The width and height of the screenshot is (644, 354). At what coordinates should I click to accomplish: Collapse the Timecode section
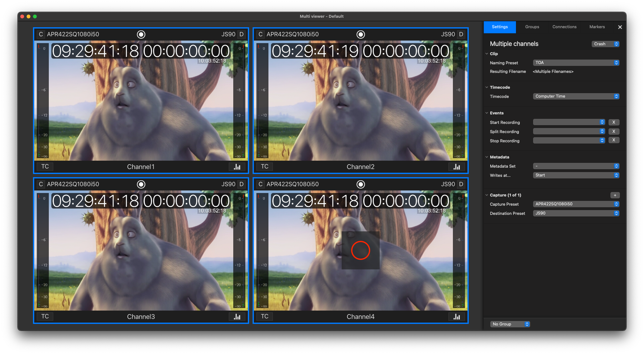click(487, 87)
